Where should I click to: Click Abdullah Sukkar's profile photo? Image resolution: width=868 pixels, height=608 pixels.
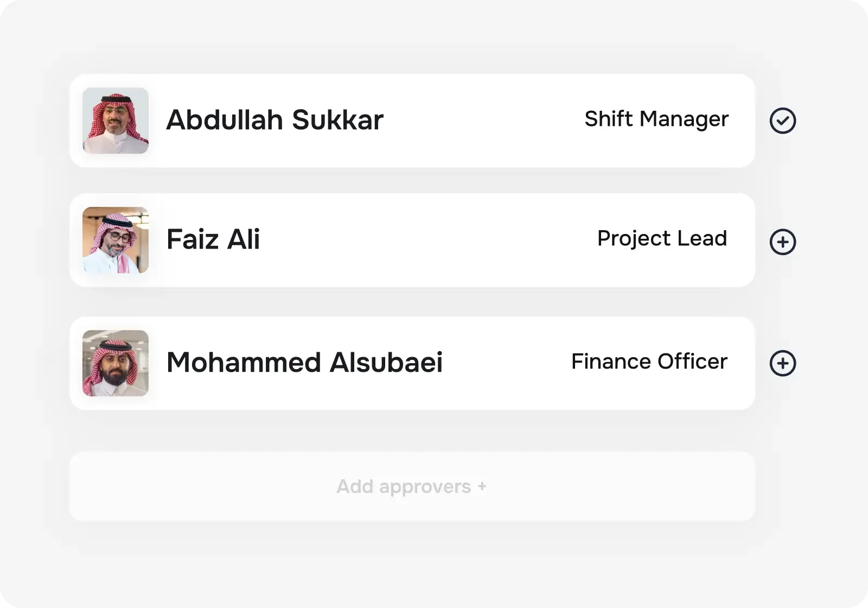pos(115,121)
